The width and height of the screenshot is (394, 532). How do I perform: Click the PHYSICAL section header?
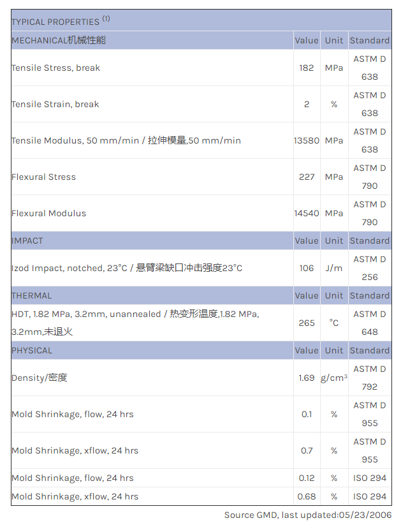click(x=32, y=350)
